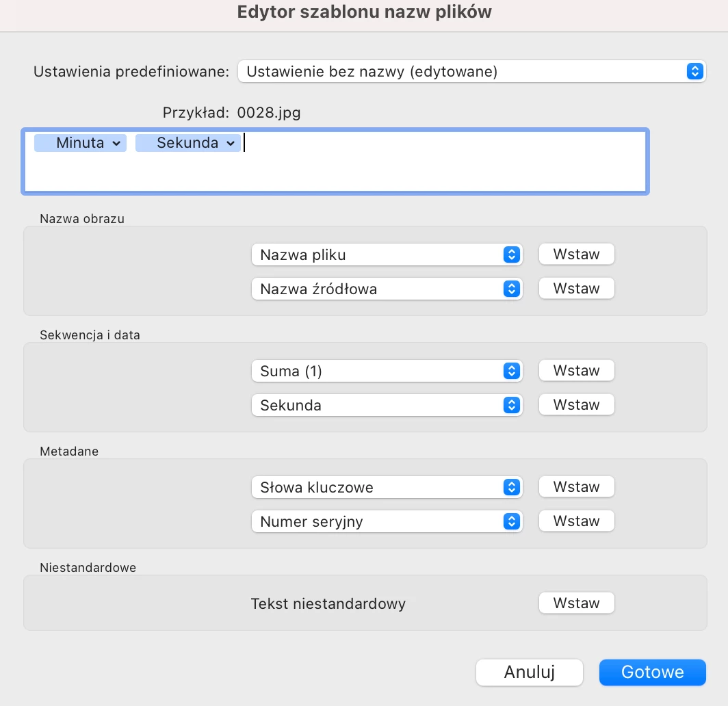Insert the Suma (1) sequence token

pos(576,371)
